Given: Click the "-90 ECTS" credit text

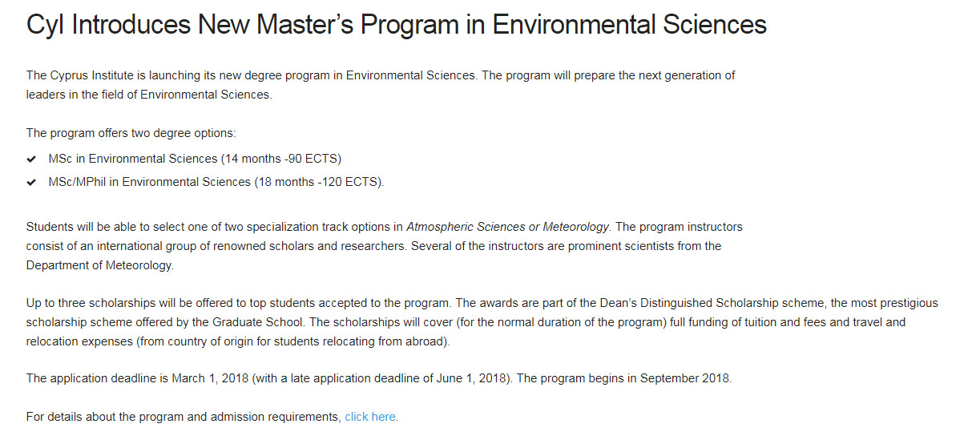Looking at the screenshot, I should 310,159.
